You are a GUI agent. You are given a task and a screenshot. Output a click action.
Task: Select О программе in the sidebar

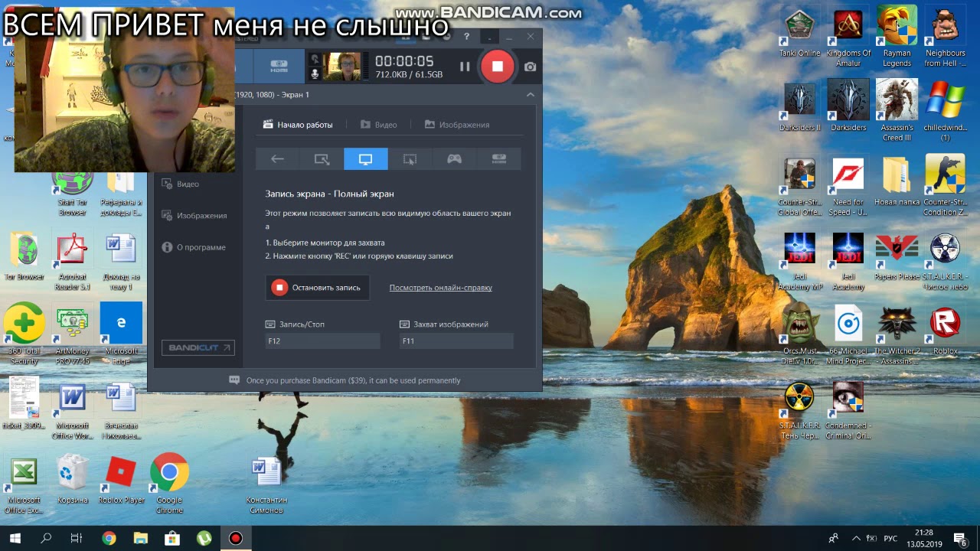coord(194,247)
